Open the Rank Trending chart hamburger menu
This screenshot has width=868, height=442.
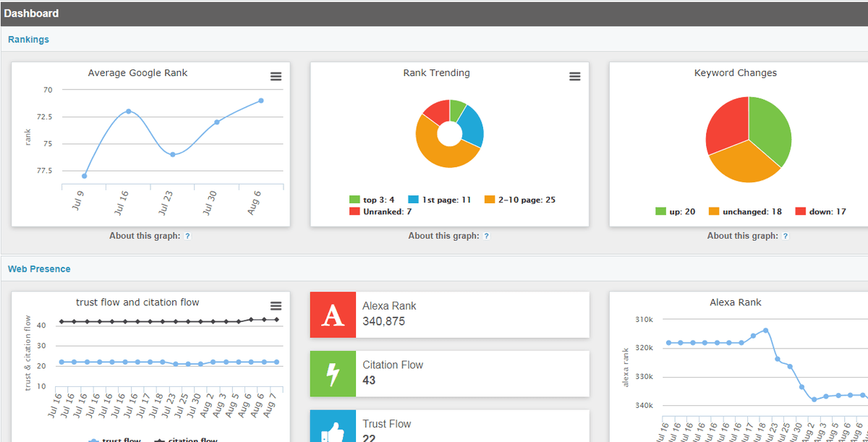pos(574,77)
